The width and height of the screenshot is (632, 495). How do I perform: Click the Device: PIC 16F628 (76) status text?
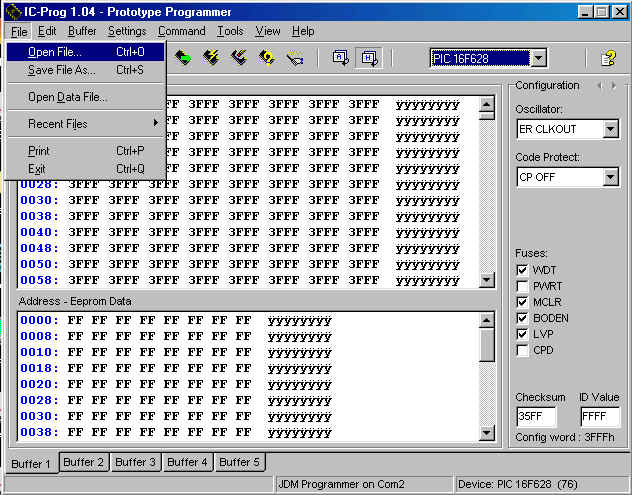(518, 484)
